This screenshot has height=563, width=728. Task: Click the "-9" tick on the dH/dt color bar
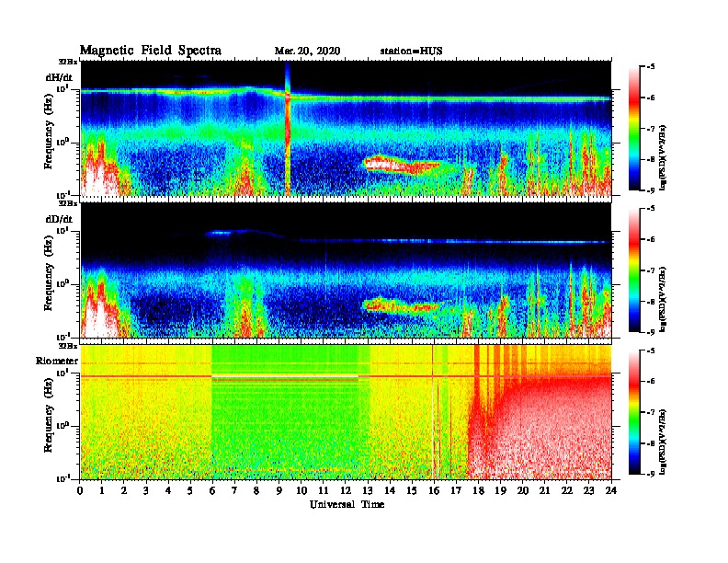pyautogui.click(x=651, y=190)
